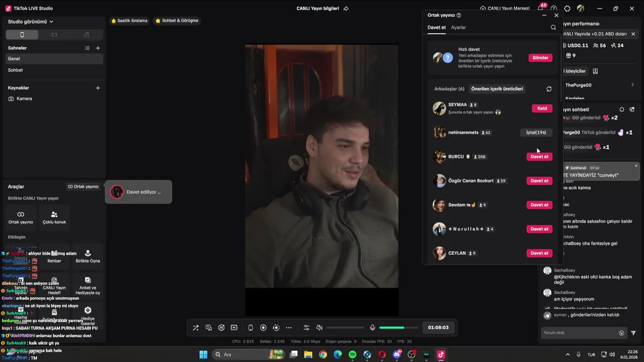Click the phone orientation icon in bottom toolbar

point(251,328)
